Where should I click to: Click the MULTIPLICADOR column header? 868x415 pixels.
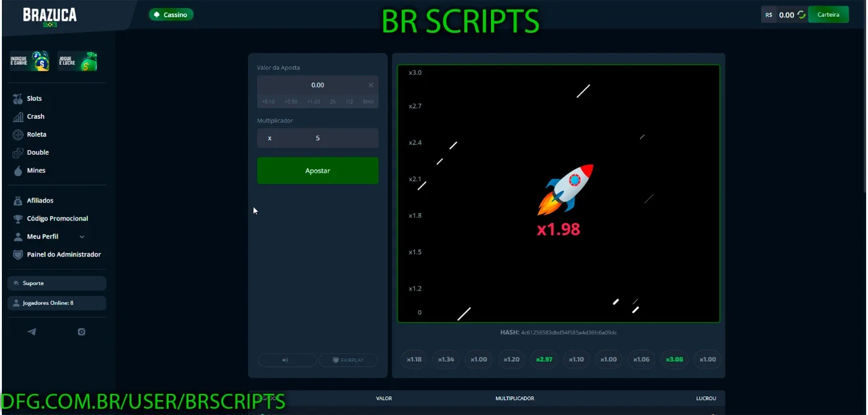tap(515, 398)
